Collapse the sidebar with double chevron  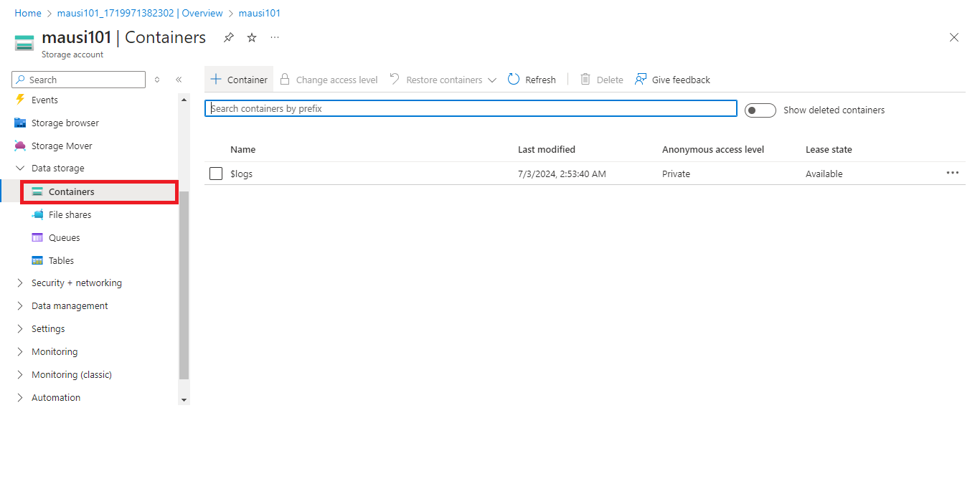(179, 80)
